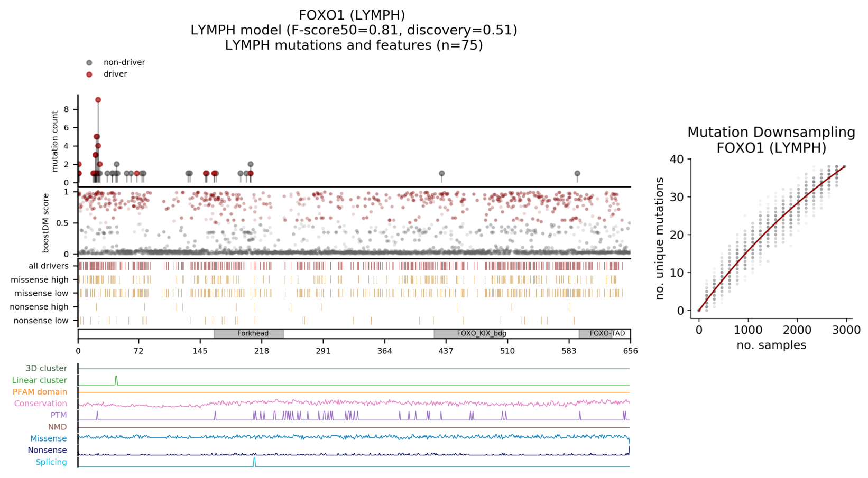
Task: Select the Forkhead domain box
Action: click(249, 334)
